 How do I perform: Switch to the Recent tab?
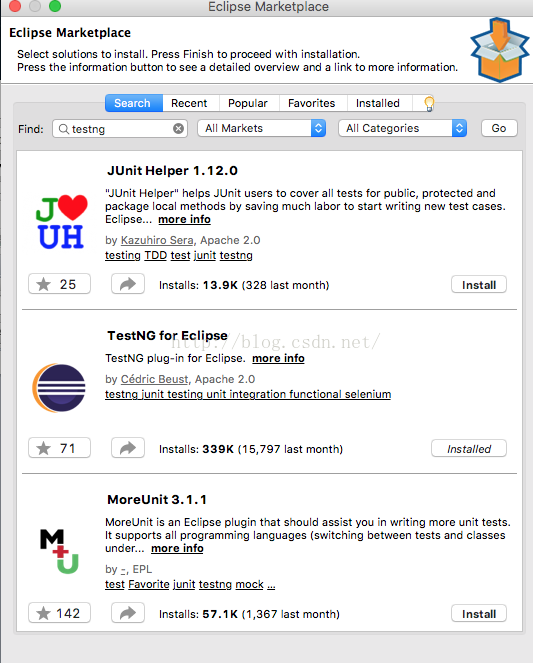coord(191,103)
